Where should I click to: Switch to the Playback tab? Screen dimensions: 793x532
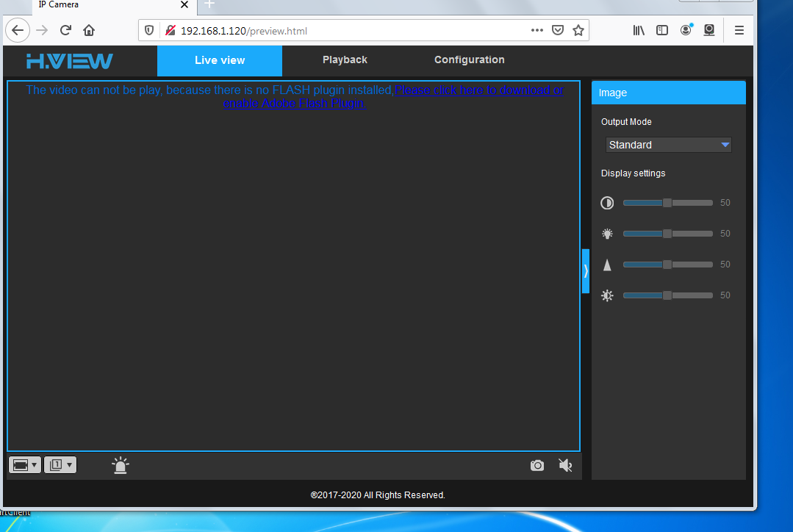345,60
